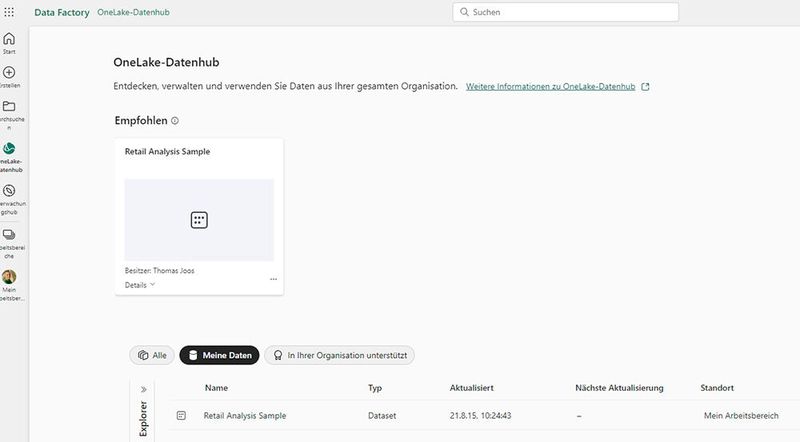Open Retail Analysis Sample in table
This screenshot has height=442, width=800.
245,415
